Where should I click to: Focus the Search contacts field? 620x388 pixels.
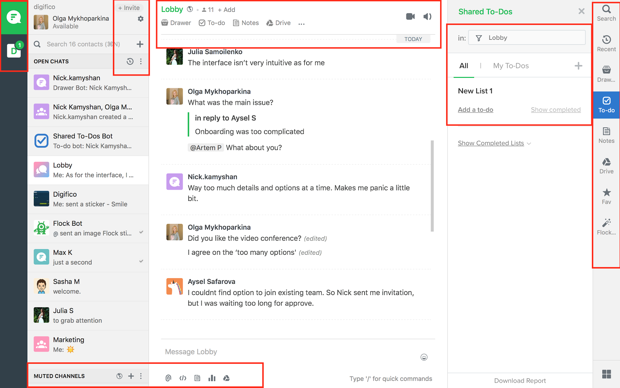(83, 44)
